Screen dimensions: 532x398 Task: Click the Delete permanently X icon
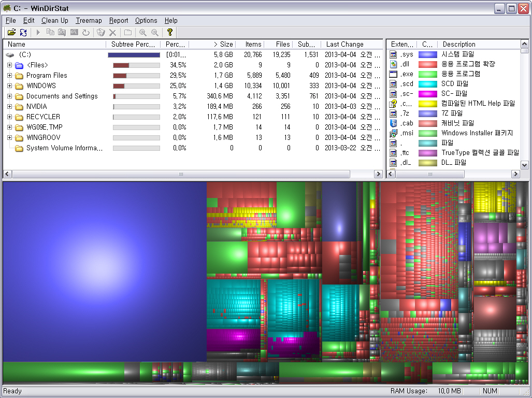click(112, 32)
